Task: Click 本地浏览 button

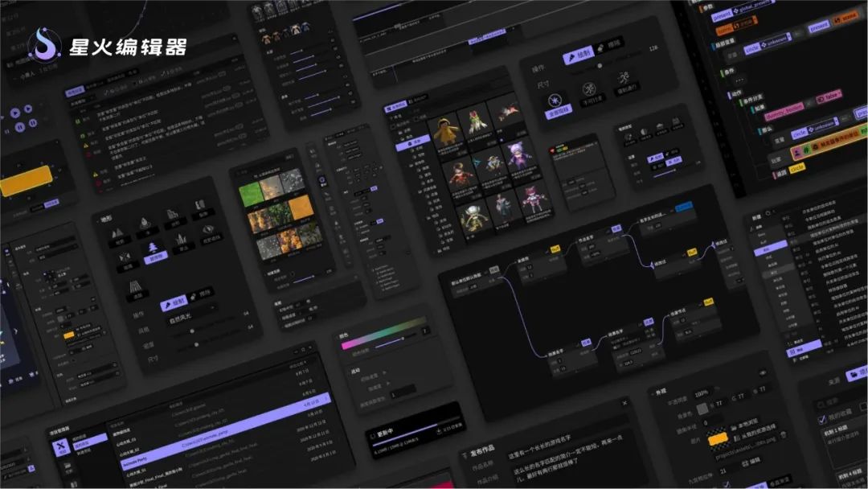Action: pyautogui.click(x=744, y=425)
